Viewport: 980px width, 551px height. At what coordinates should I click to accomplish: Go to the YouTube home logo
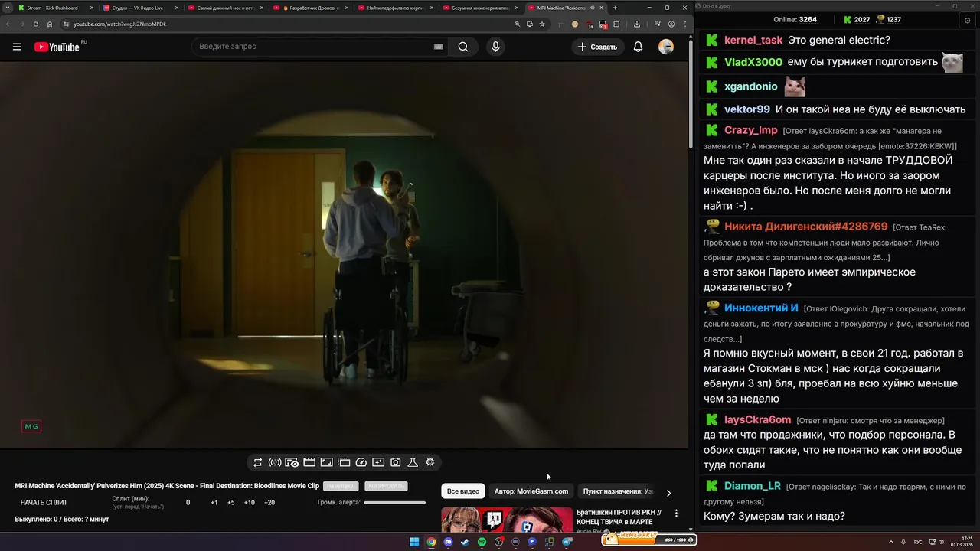click(57, 47)
